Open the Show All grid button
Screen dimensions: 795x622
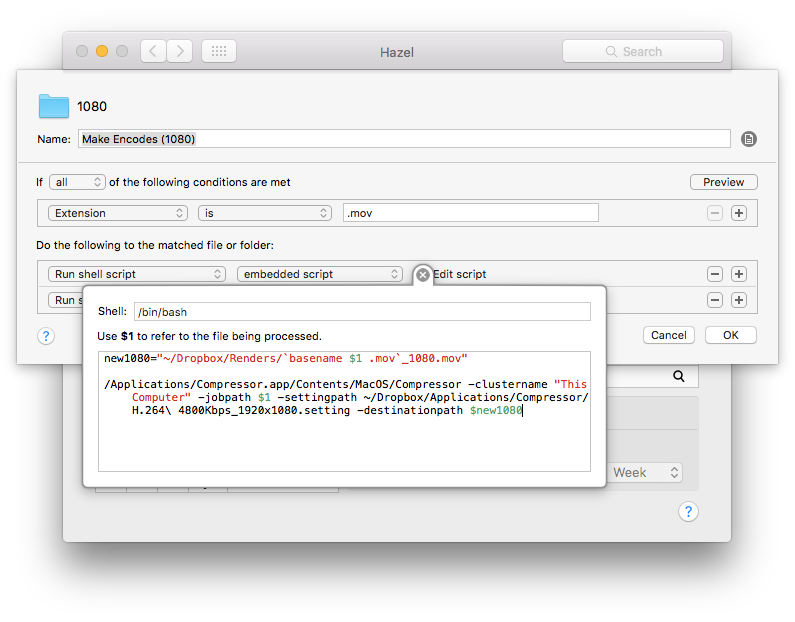[x=219, y=51]
